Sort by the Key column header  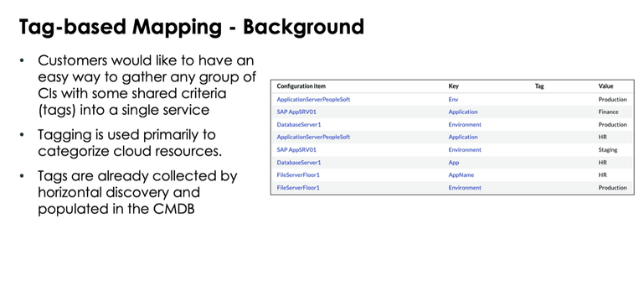[x=453, y=86]
